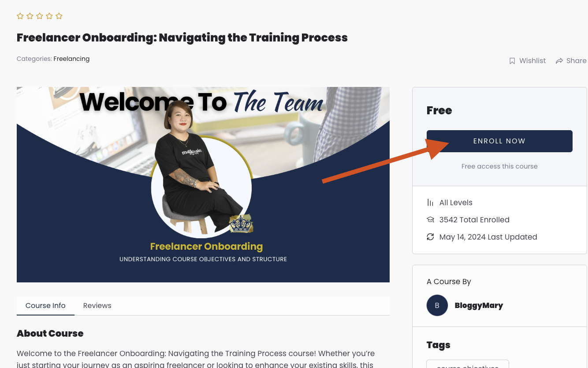Click the BloggyMary avatar circle
This screenshot has width=588, height=368.
437,305
